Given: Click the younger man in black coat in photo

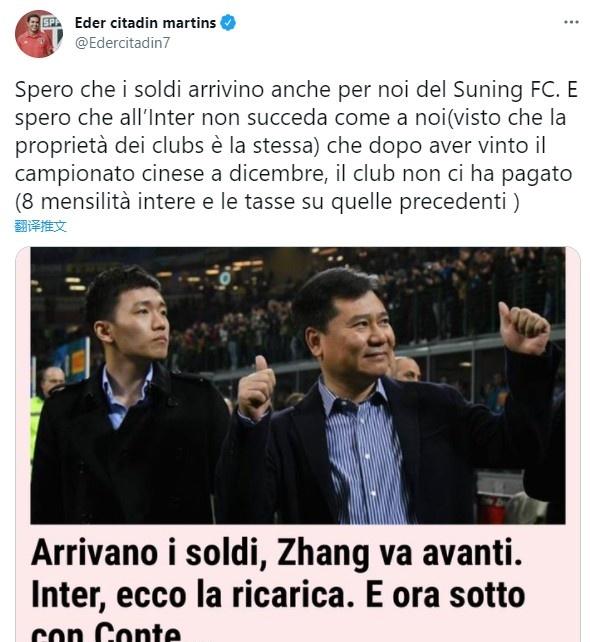Looking at the screenshot, I should [127, 395].
